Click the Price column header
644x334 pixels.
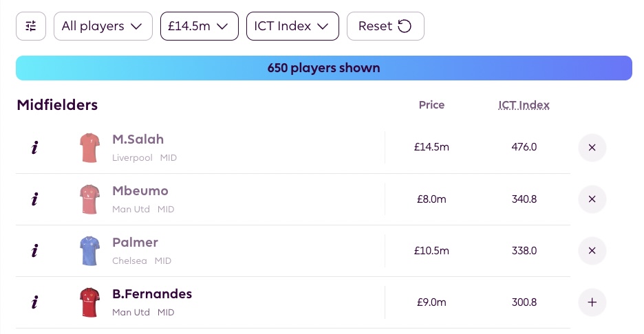[x=431, y=105]
